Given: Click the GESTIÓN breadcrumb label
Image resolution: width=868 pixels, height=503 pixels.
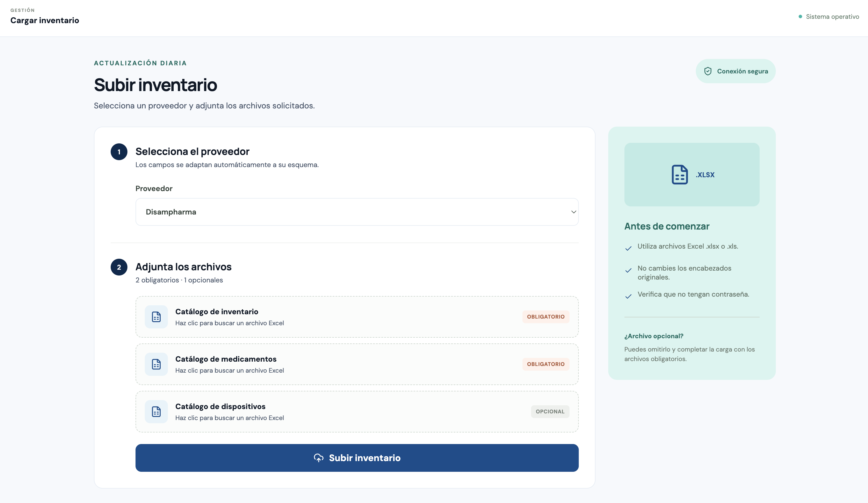Looking at the screenshot, I should pos(22,10).
